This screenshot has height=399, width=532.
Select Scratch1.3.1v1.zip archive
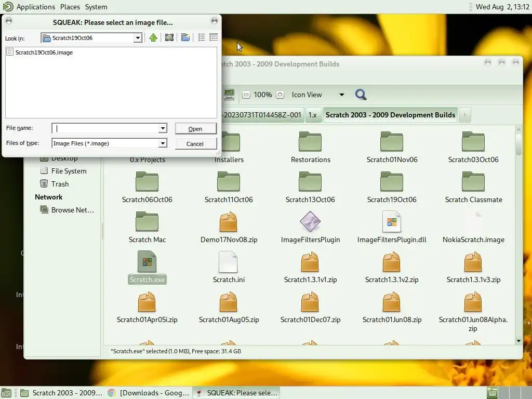coord(310,268)
